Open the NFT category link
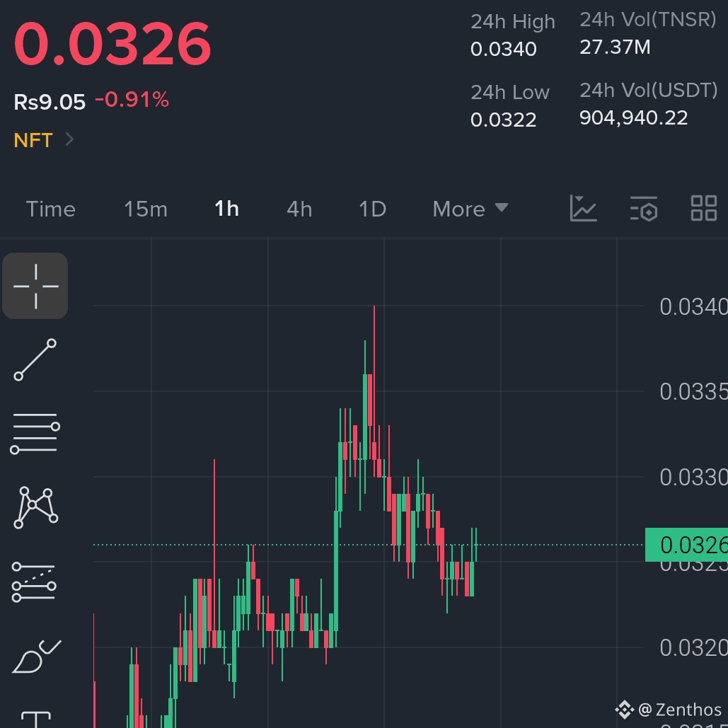Screen dimensions: 728x728 click(33, 140)
